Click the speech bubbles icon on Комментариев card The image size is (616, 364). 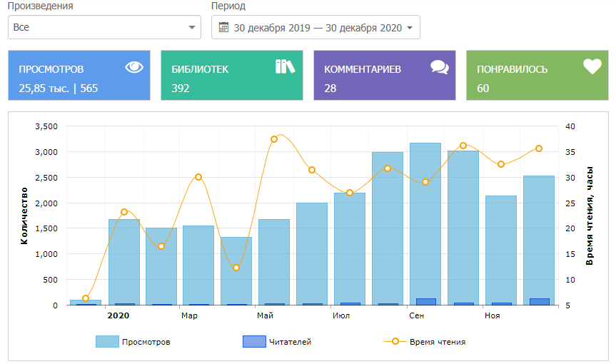[440, 68]
